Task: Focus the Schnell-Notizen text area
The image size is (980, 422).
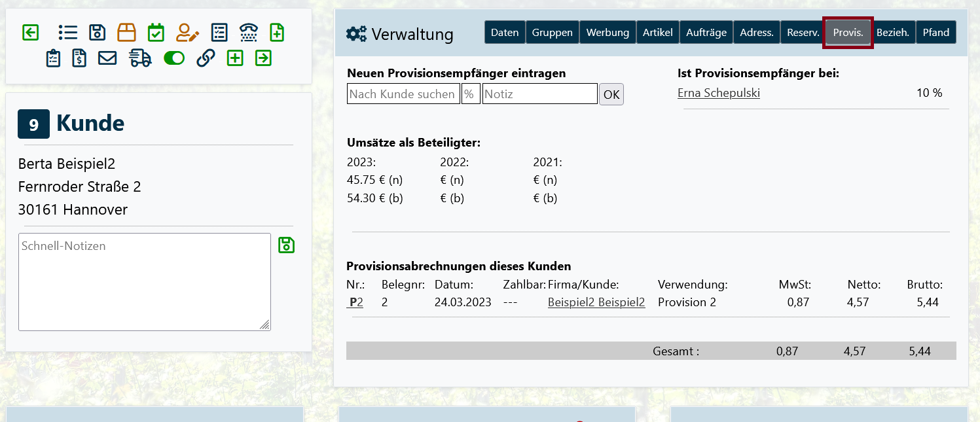Action: click(x=144, y=281)
